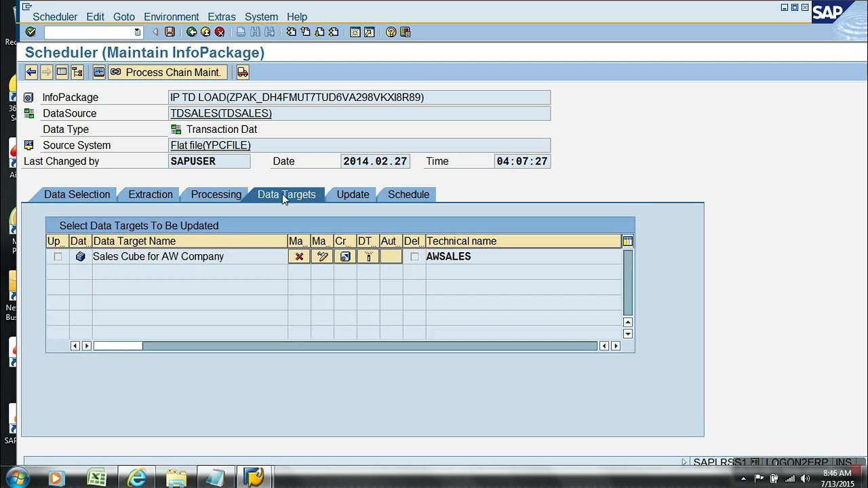The width and height of the screenshot is (868, 488).
Task: Click the Find Next binoculars-plus icon
Action: (269, 32)
